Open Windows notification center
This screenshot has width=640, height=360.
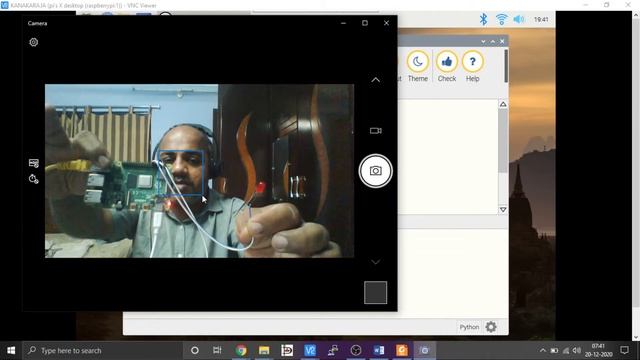[x=624, y=350]
